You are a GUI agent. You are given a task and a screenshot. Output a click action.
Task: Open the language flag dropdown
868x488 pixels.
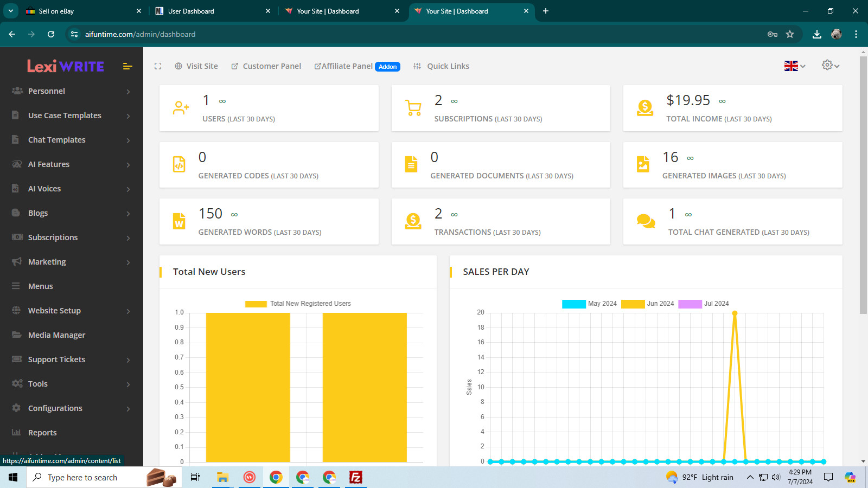[x=795, y=66]
